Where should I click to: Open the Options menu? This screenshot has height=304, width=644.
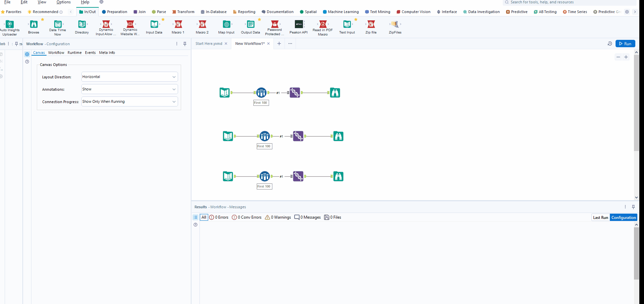63,2
